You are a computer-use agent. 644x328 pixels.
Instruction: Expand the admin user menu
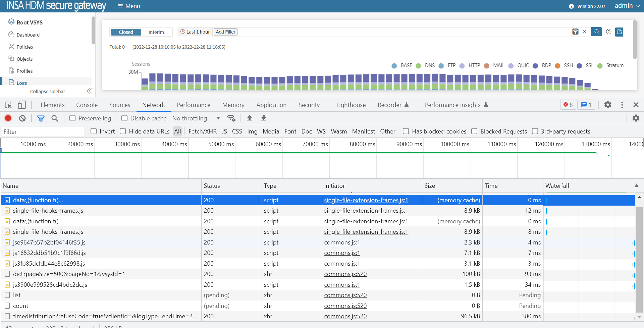627,6
